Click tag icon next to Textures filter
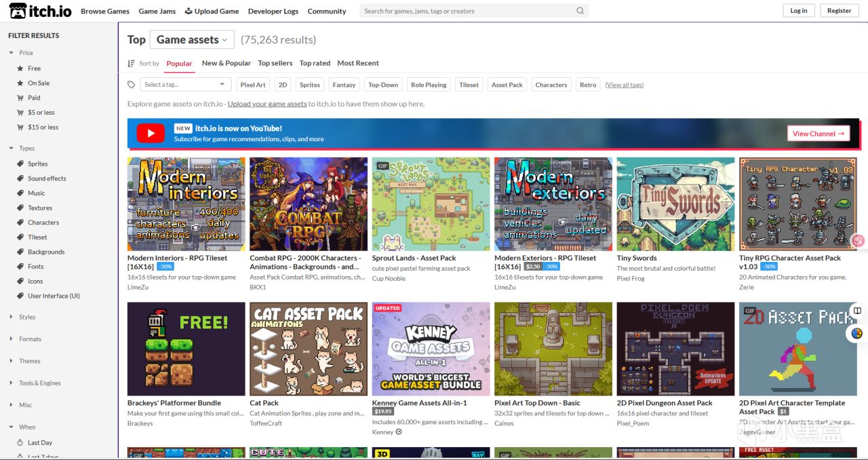 [20, 208]
